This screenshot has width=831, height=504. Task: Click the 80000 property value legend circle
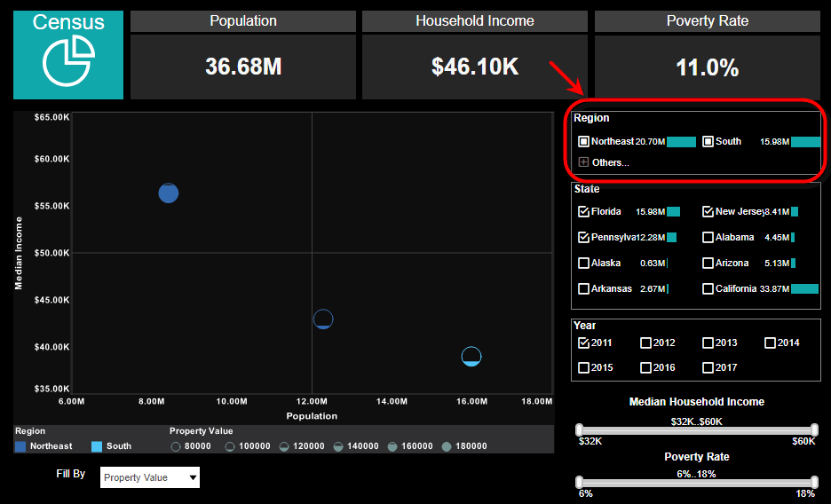pos(176,447)
